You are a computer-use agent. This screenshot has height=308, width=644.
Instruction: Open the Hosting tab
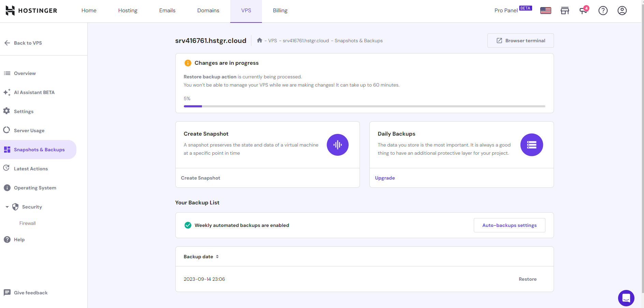click(x=128, y=11)
